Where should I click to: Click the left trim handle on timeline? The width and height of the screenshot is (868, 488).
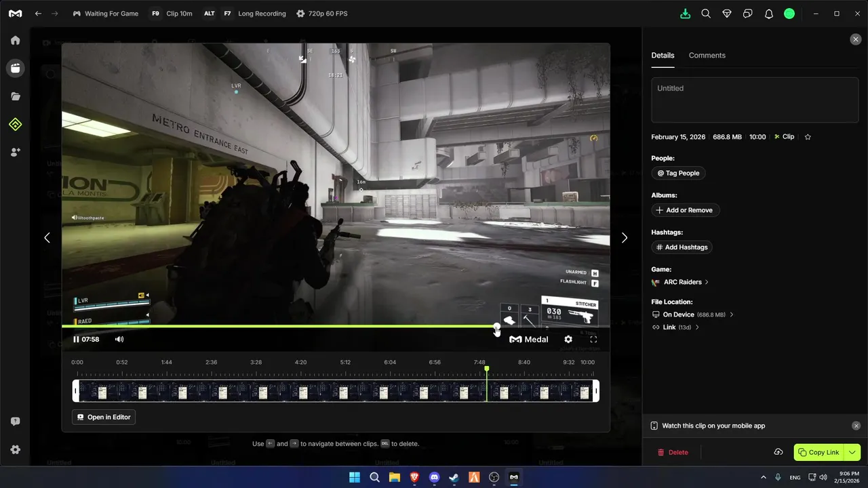click(75, 391)
